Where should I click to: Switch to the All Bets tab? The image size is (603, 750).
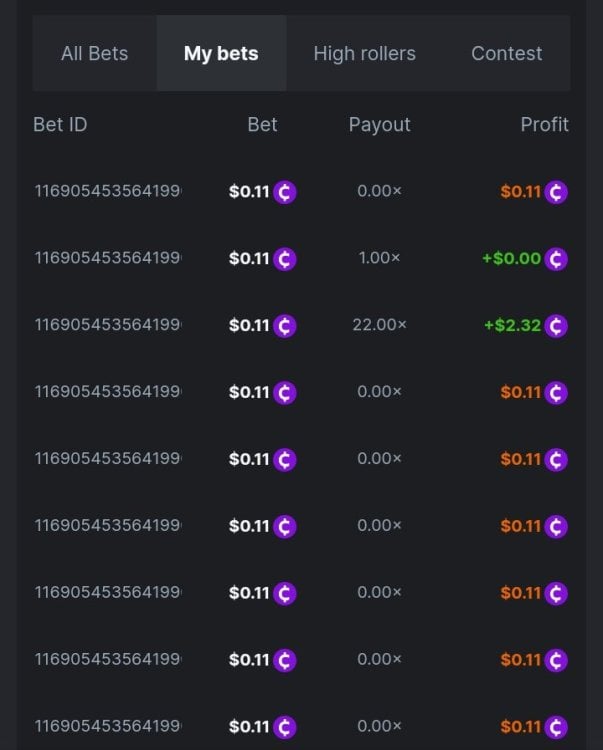(x=94, y=54)
